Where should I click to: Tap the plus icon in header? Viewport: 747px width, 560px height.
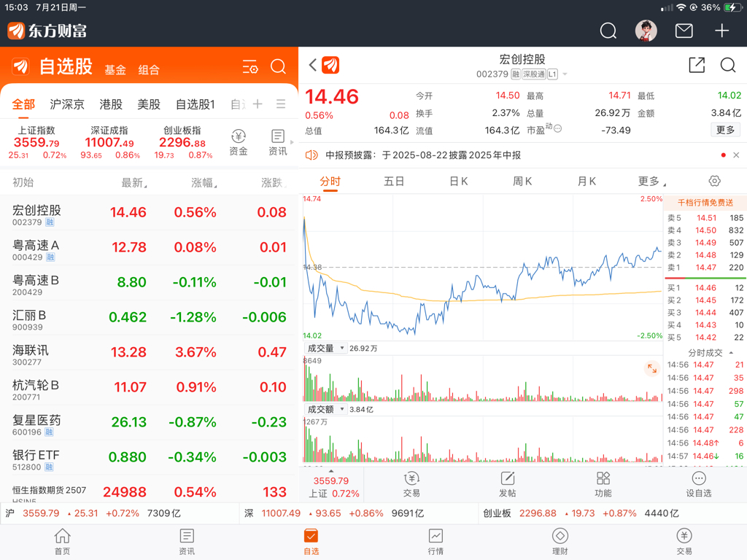721,31
